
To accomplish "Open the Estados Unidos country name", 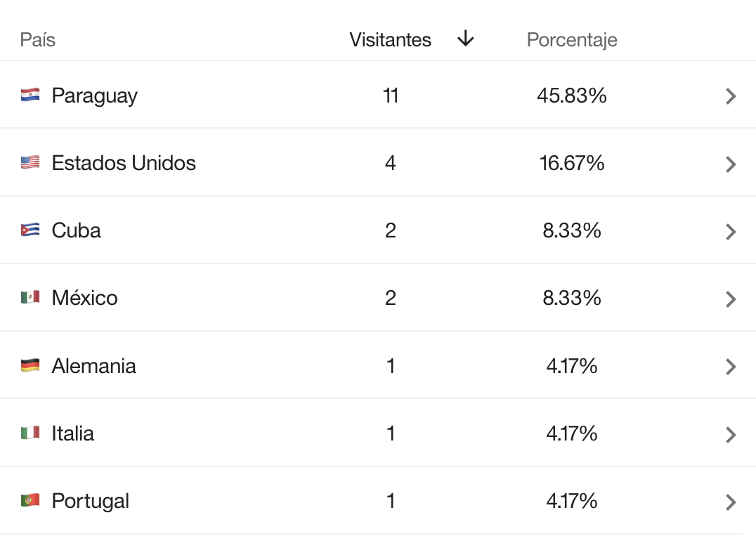I will pos(124,163).
